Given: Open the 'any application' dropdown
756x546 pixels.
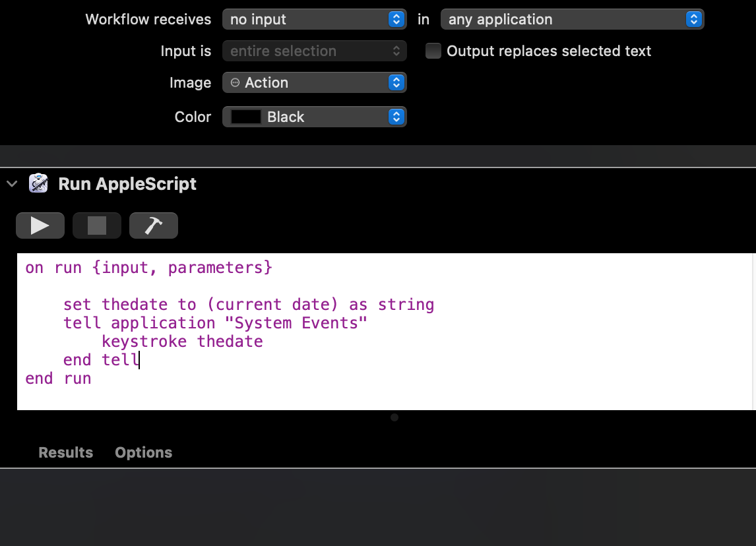Looking at the screenshot, I should point(573,19).
